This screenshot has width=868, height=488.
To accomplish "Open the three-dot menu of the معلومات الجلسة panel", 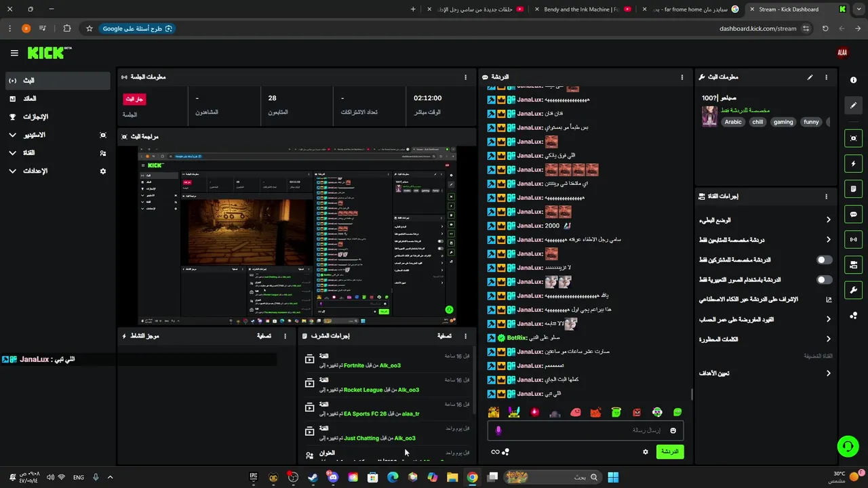I will (x=465, y=77).
